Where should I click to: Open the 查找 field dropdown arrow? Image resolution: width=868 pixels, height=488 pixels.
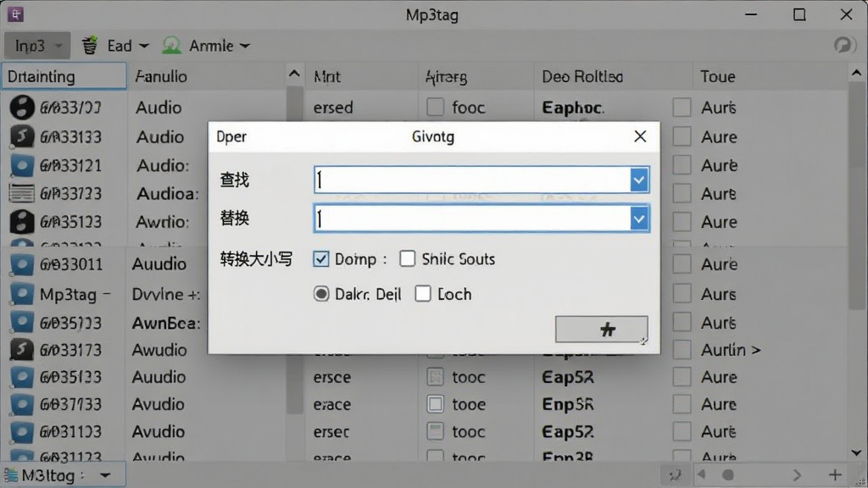click(x=639, y=180)
